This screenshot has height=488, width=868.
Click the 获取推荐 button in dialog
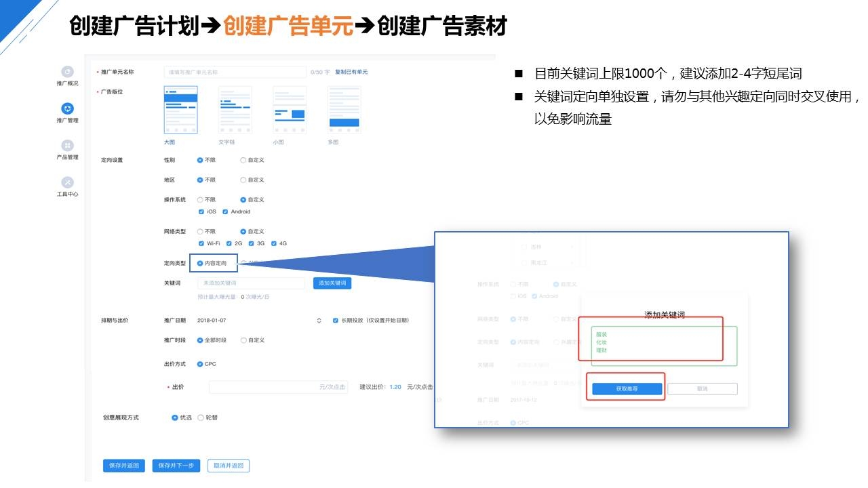[627, 389]
